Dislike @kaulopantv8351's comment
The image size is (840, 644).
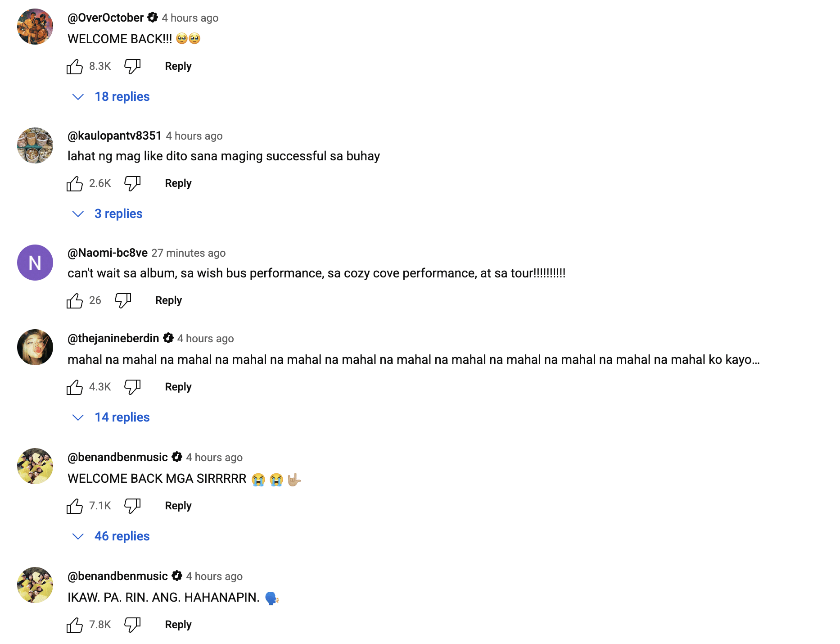pos(132,183)
